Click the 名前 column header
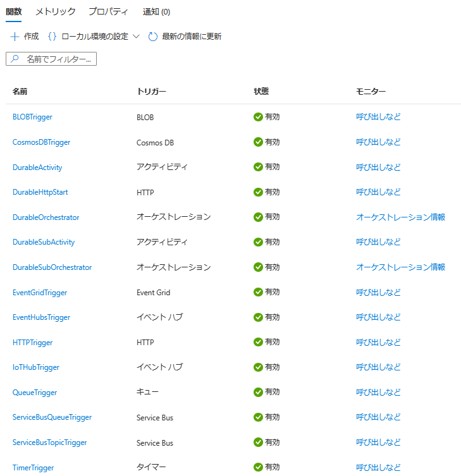The height and width of the screenshot is (476, 461). (x=20, y=92)
